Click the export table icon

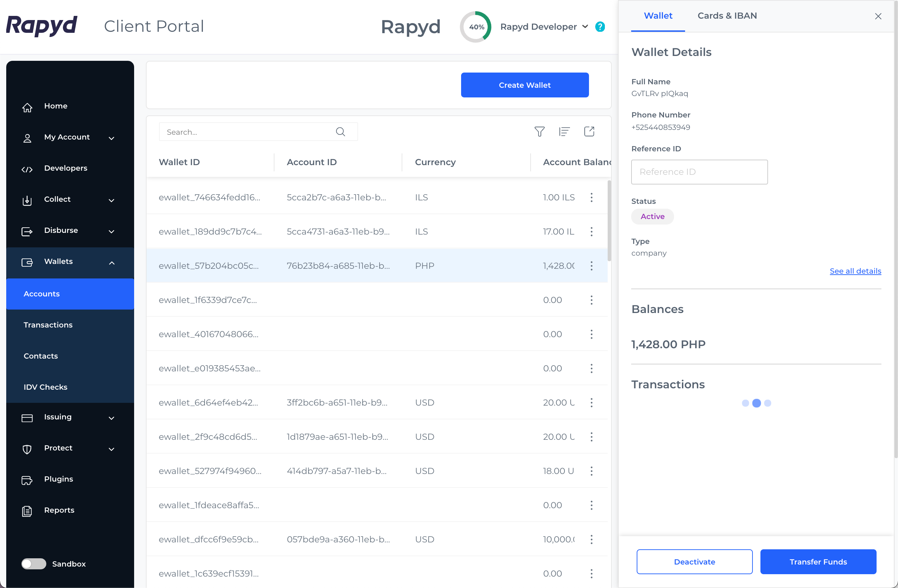tap(589, 131)
